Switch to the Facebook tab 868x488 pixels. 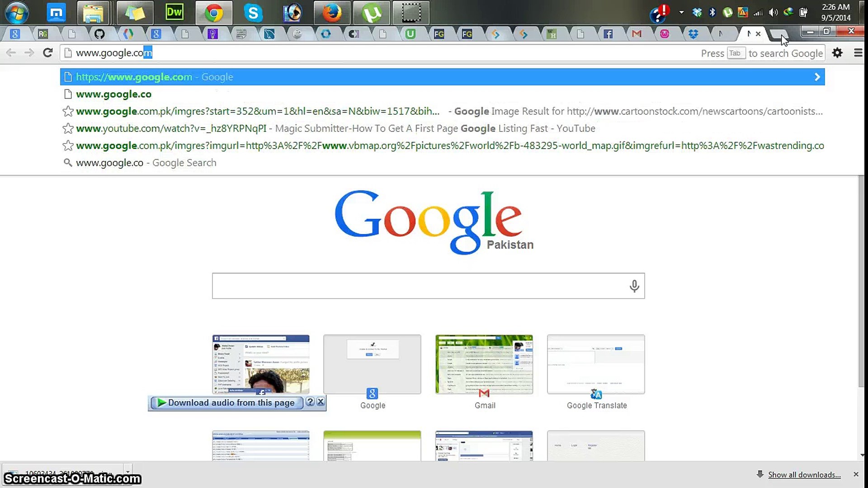tap(608, 34)
